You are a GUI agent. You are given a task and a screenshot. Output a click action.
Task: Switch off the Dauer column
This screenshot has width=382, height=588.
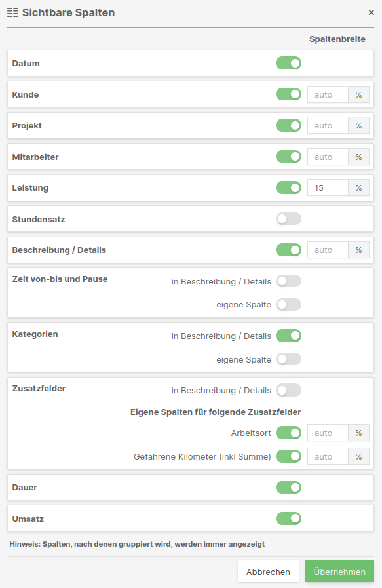click(x=288, y=488)
